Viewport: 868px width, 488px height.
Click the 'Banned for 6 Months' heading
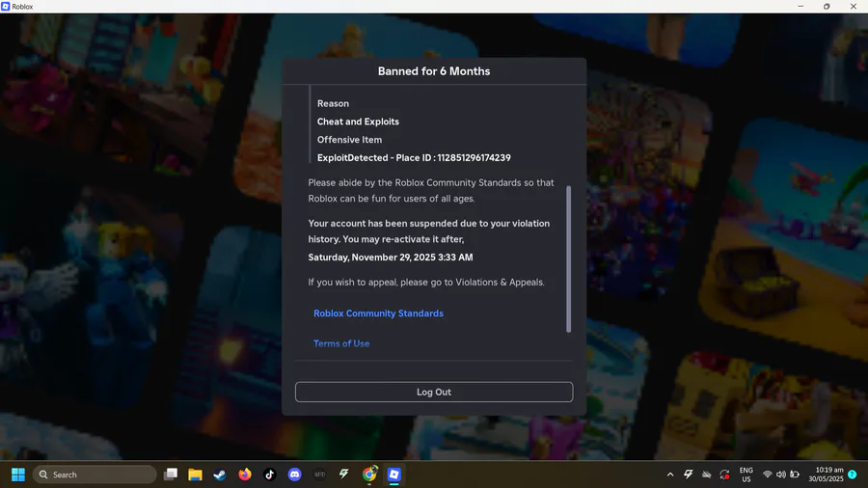pos(433,71)
